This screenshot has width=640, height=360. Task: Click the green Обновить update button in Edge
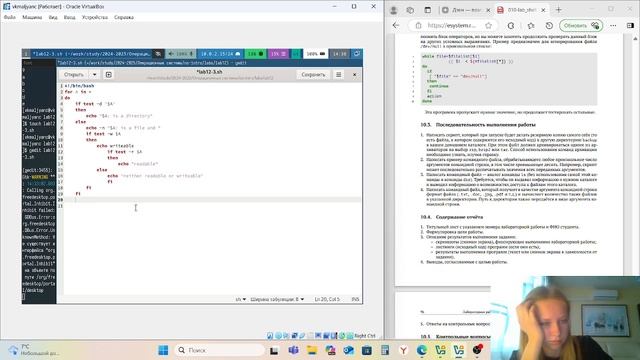(x=581, y=25)
